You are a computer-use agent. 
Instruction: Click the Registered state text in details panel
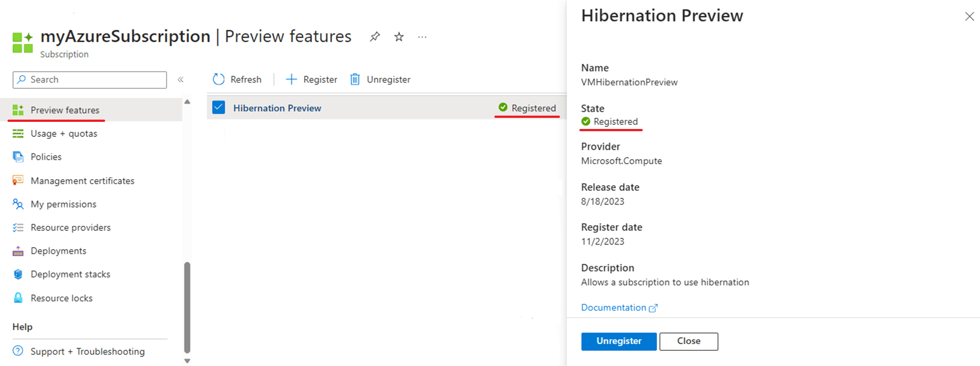(616, 121)
